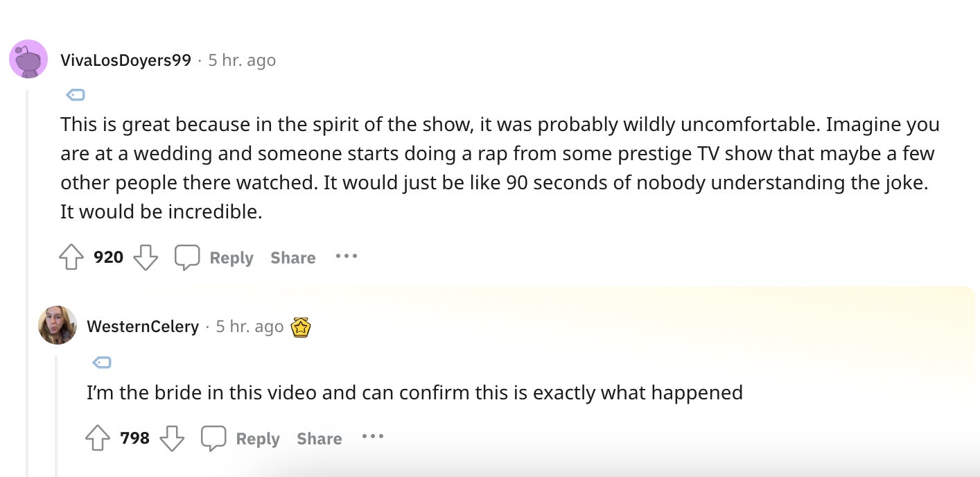This screenshot has width=980, height=477.
Task: Collapse WesternCelery reply via thread line
Action: coord(57,416)
